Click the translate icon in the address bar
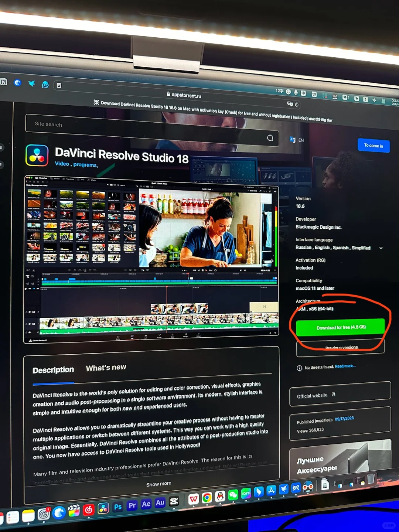Viewport: 399px width, 532px height. pyautogui.click(x=290, y=104)
